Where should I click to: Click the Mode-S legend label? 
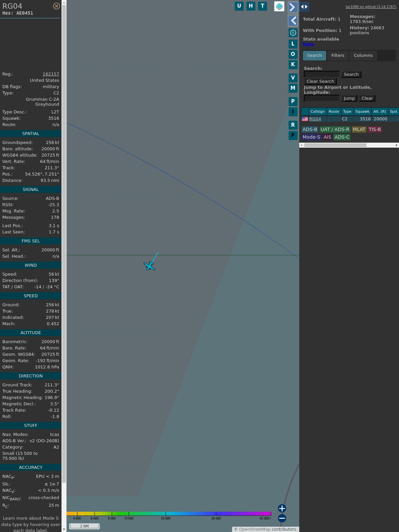point(311,137)
